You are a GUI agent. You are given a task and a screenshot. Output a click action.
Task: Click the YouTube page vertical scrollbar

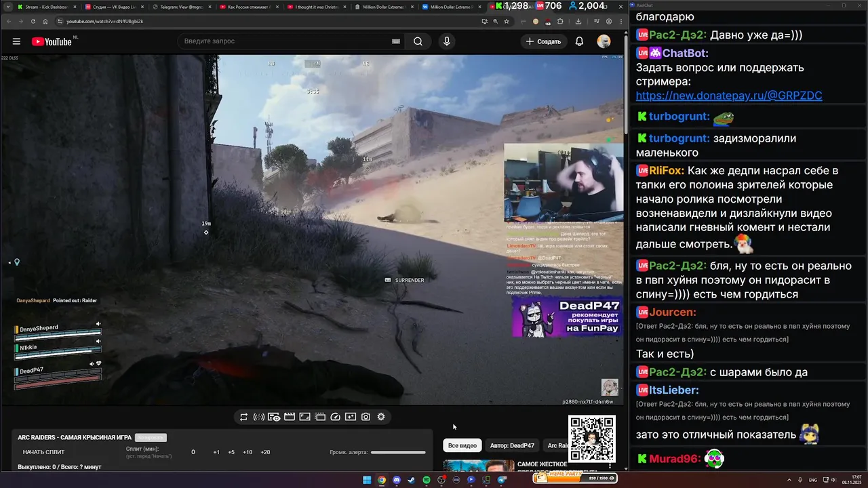(x=626, y=85)
